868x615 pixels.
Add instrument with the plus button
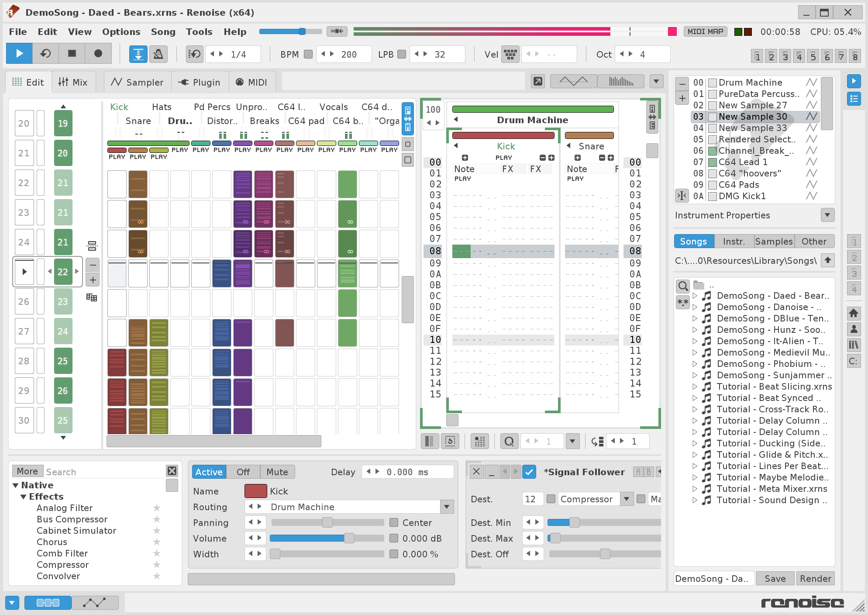point(682,98)
